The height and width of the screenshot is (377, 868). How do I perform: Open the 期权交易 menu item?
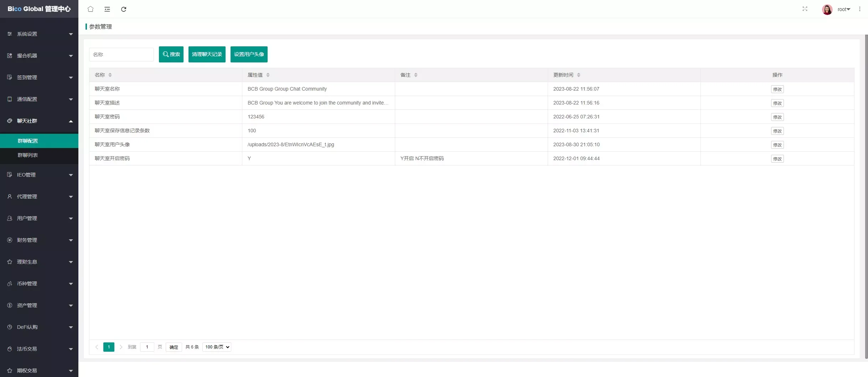click(x=39, y=370)
